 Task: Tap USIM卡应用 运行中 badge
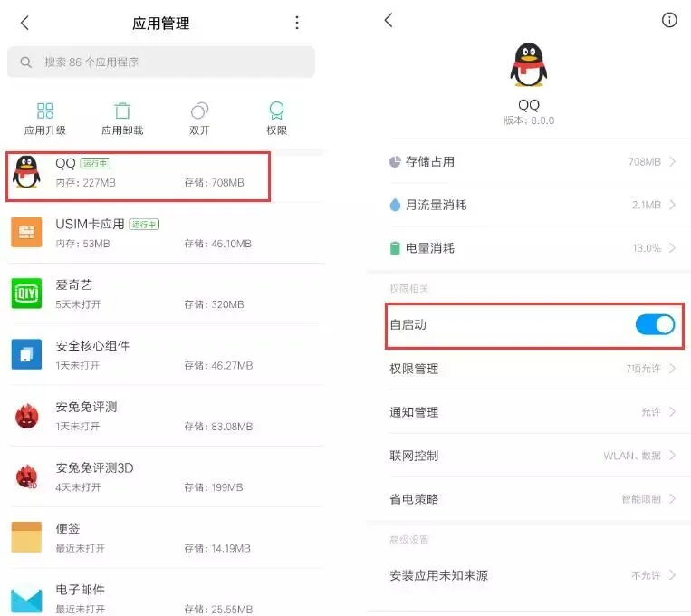(144, 225)
